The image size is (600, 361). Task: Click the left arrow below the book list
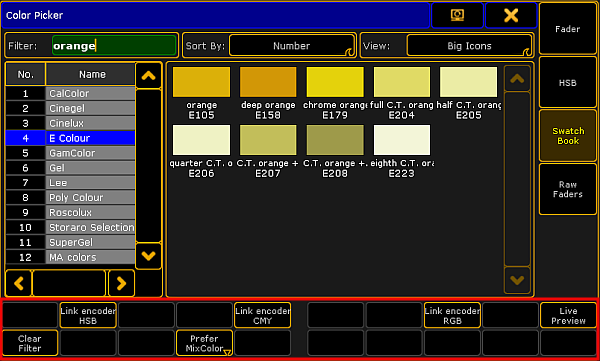pos(18,283)
